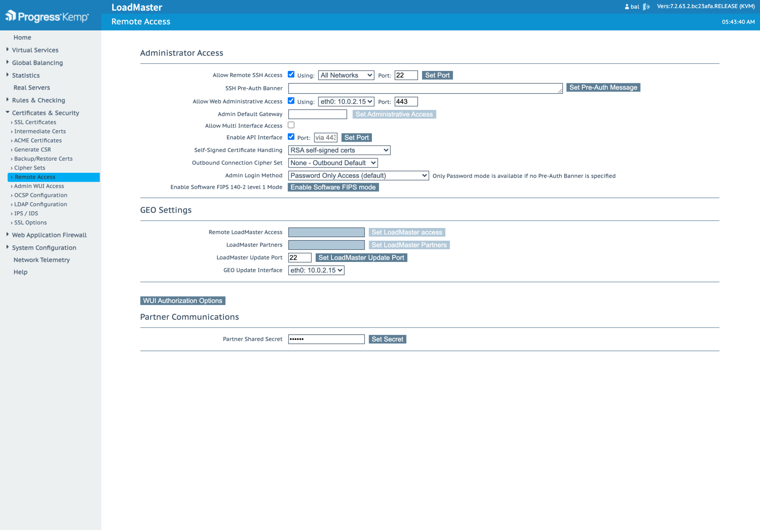Enable Allow Multi Interface Access checkbox
The height and width of the screenshot is (532, 760).
tap(291, 125)
